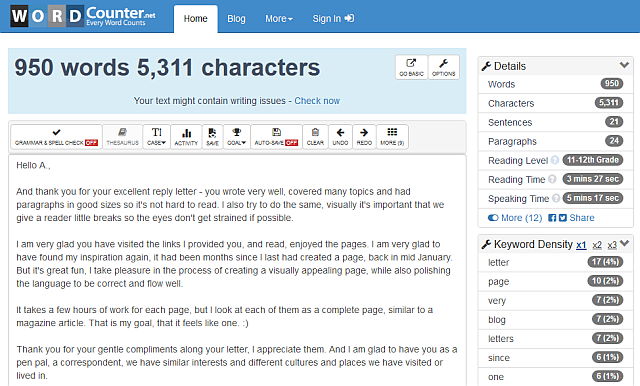Click the Reading Level help icon
The image size is (640, 386).
coord(554,160)
